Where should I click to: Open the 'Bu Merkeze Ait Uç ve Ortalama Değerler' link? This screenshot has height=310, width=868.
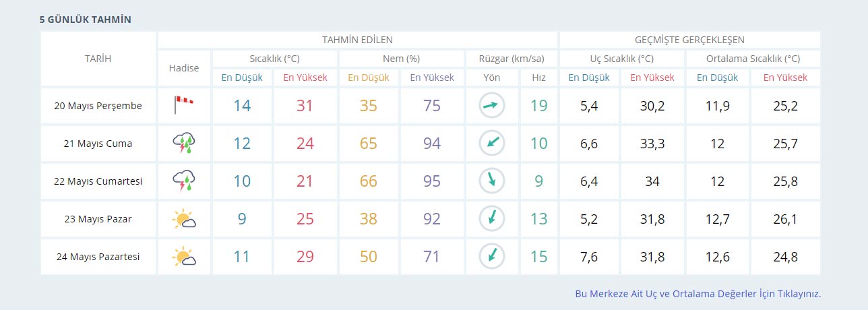click(697, 294)
